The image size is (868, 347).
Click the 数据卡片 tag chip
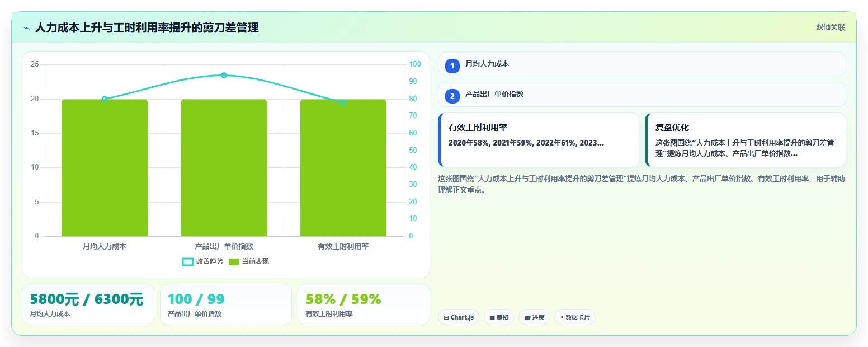[x=575, y=317]
